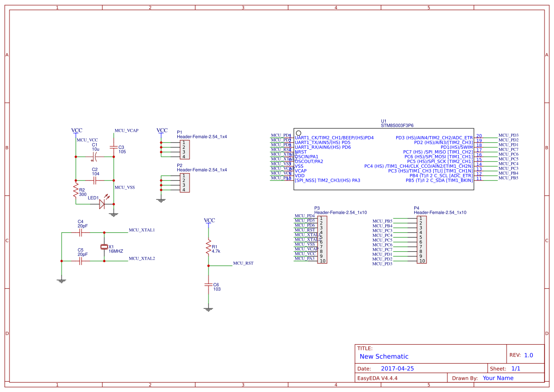Click the MCU_XTAL1 net label after C4
The image size is (554, 392).
pos(142,230)
